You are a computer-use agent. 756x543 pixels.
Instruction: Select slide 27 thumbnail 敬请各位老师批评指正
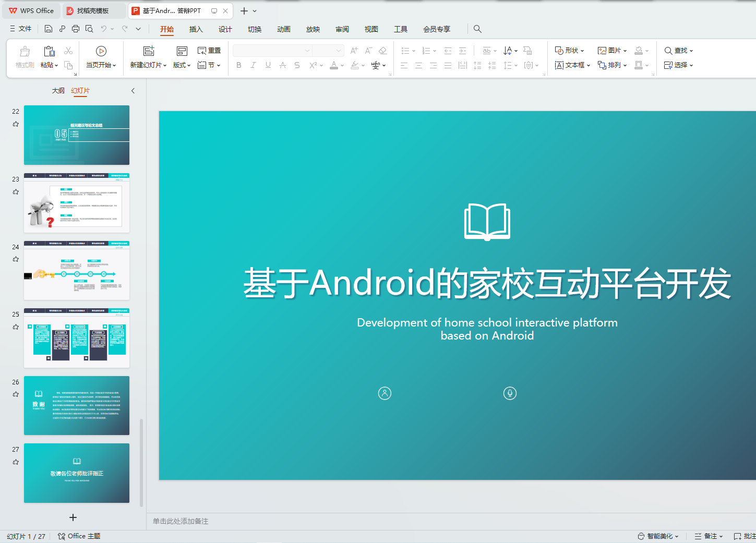coord(77,473)
